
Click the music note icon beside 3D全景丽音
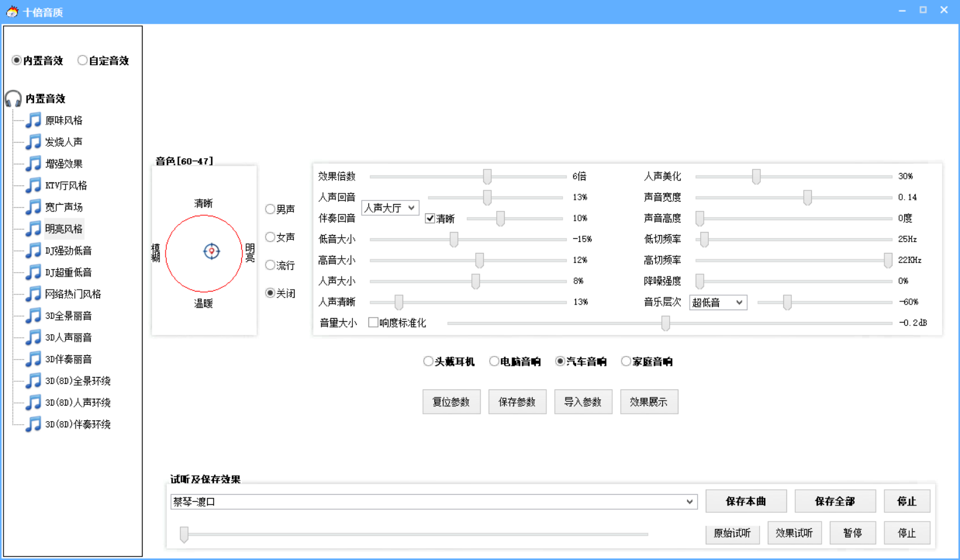point(33,316)
